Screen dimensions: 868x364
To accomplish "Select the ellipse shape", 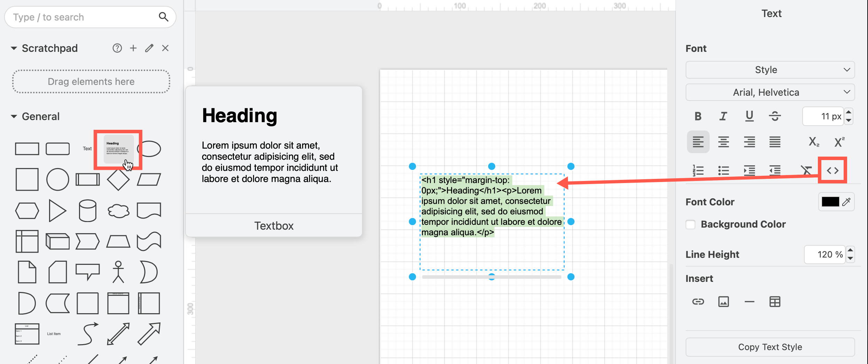I will click(x=150, y=149).
